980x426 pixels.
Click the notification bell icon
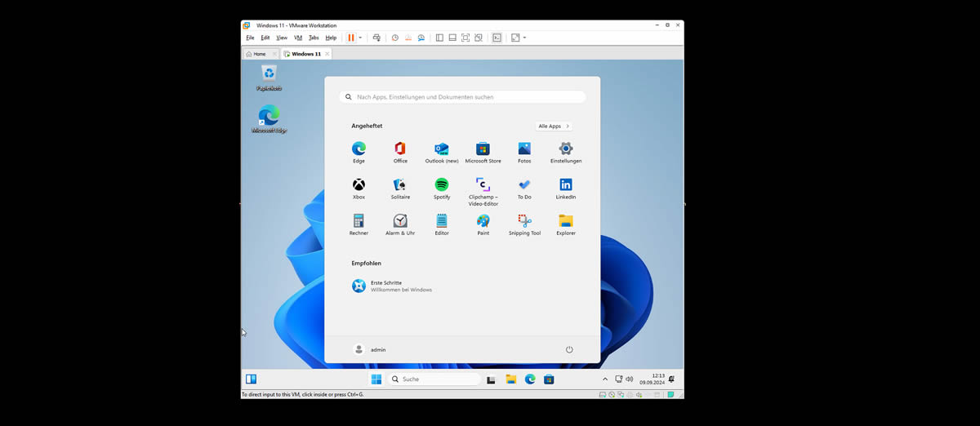pyautogui.click(x=671, y=379)
